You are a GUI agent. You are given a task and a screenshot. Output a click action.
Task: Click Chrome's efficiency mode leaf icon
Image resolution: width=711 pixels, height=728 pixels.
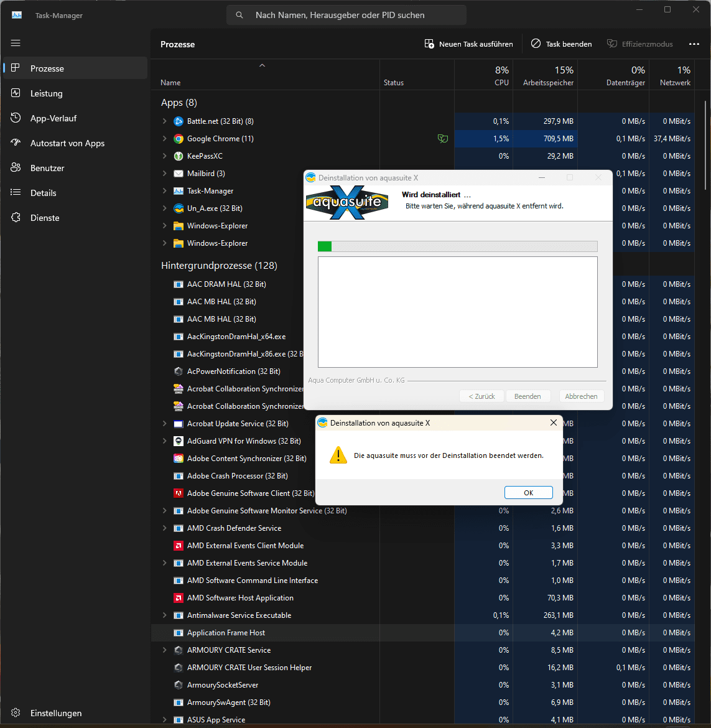tap(443, 138)
